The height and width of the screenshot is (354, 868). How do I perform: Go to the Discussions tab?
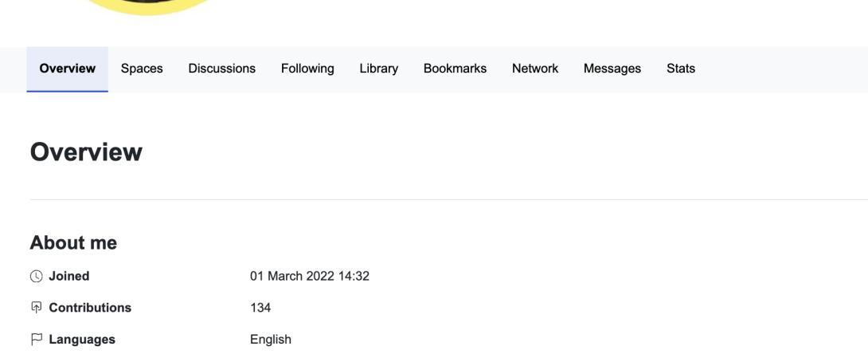(222, 69)
